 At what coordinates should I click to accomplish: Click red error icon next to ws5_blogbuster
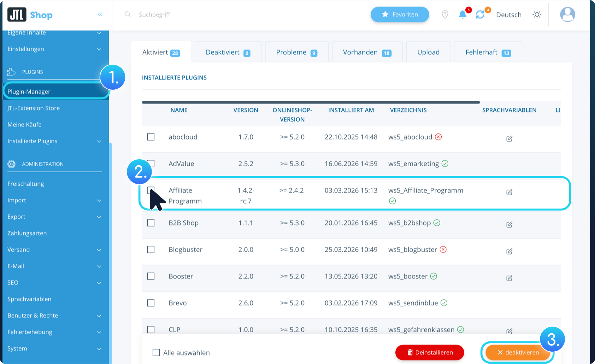click(443, 249)
